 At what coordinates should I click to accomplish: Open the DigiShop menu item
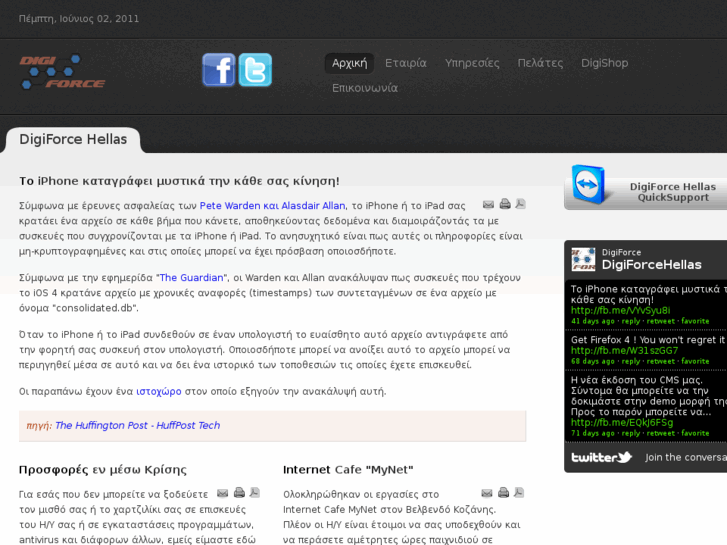click(x=605, y=63)
